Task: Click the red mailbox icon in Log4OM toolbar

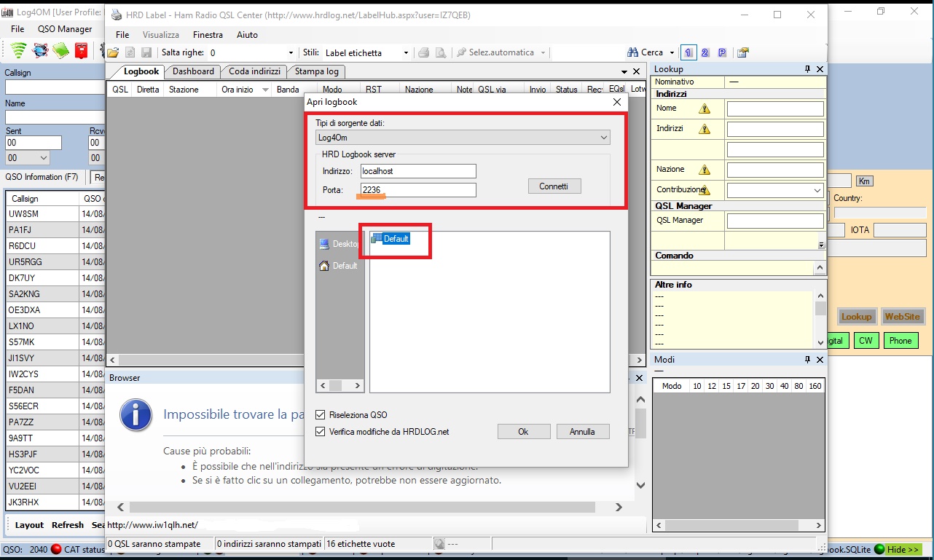Action: point(81,50)
